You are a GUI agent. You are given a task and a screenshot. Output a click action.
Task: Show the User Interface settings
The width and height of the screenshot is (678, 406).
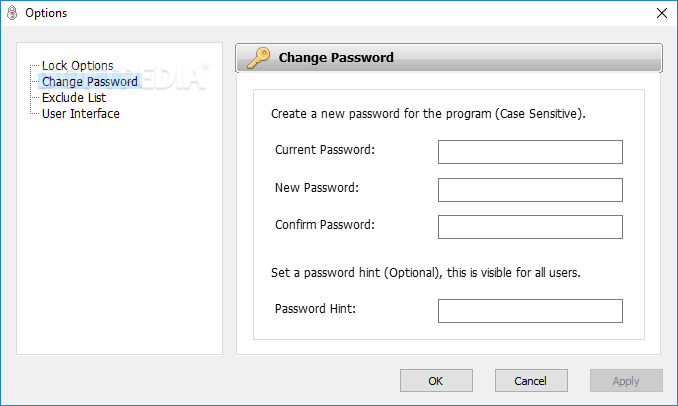pos(80,114)
